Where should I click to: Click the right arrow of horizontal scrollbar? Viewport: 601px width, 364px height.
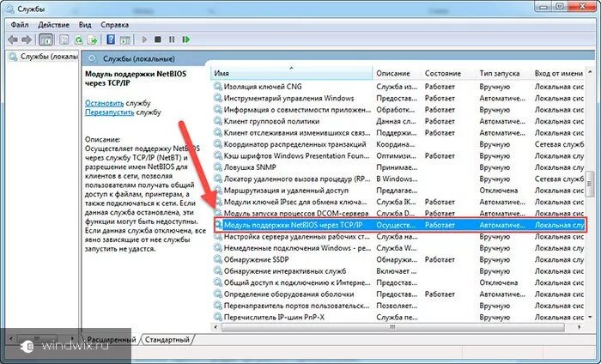tap(580, 327)
